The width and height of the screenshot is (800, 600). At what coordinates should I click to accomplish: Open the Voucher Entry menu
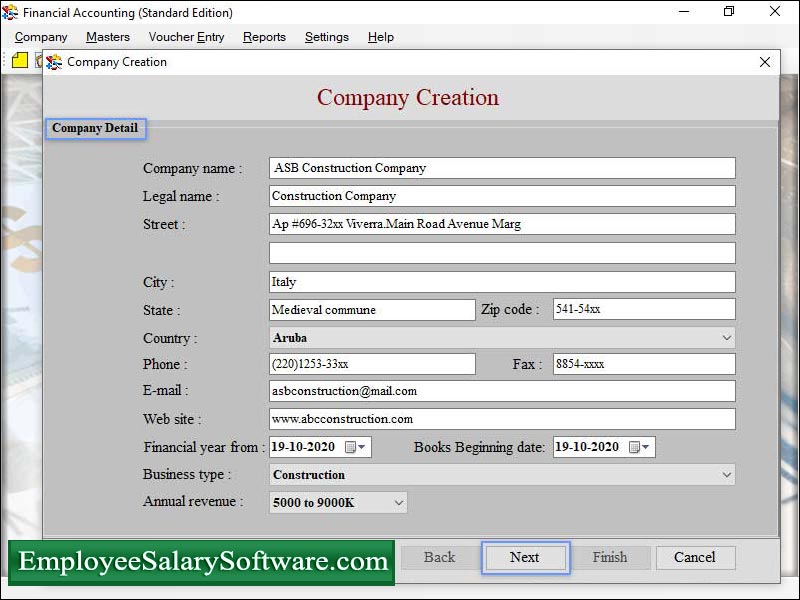click(x=185, y=37)
